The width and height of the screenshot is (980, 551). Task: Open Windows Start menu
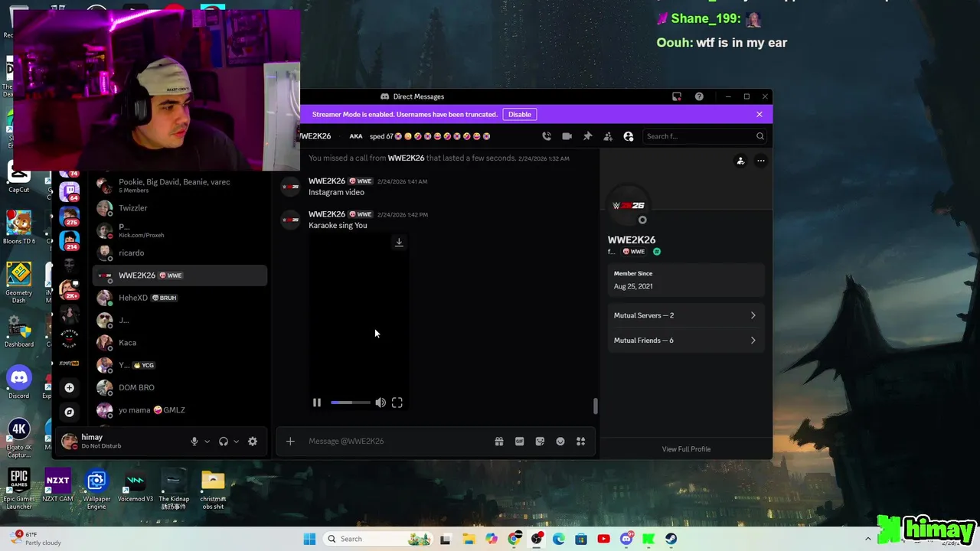pyautogui.click(x=309, y=539)
